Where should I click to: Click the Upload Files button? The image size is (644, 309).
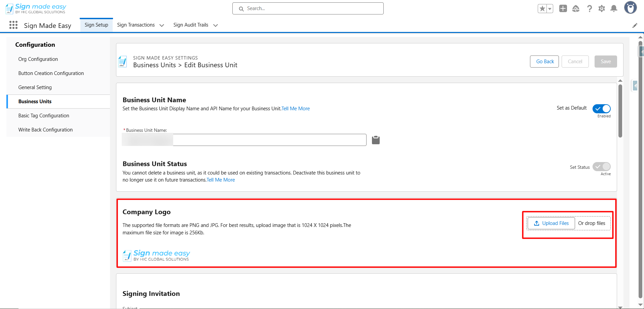pos(551,223)
